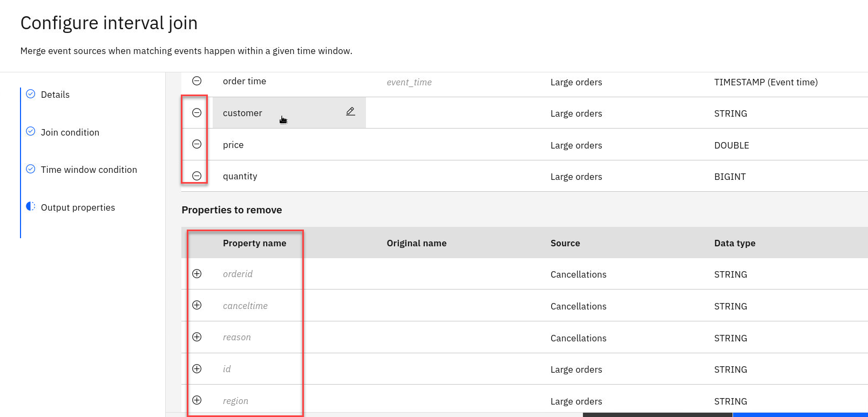Remove the order time property
The width and height of the screenshot is (868, 417).
pos(197,81)
